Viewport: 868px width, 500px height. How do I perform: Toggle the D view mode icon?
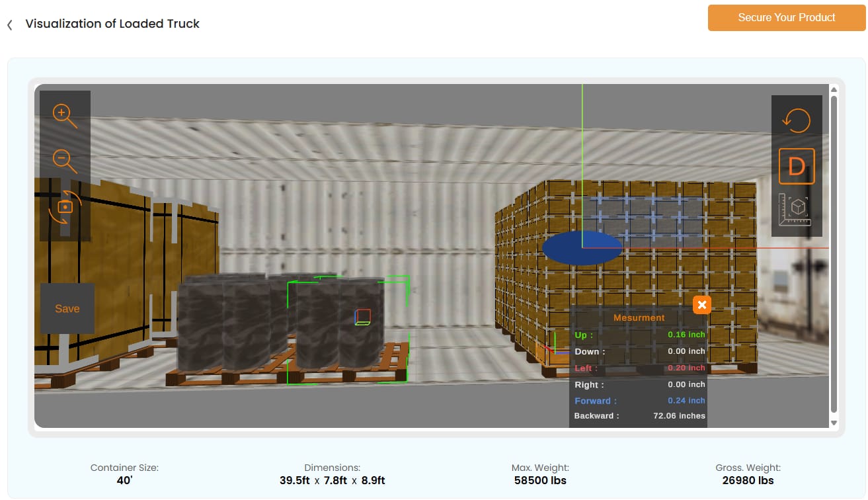coord(797,166)
